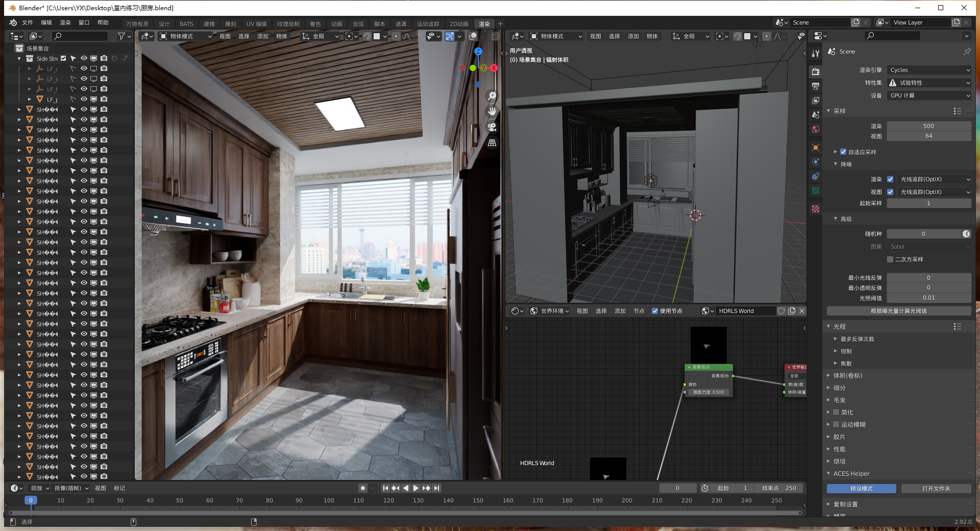Viewport: 980px width, 531px height.
Task: Jump to timeline end button
Action: pyautogui.click(x=436, y=488)
